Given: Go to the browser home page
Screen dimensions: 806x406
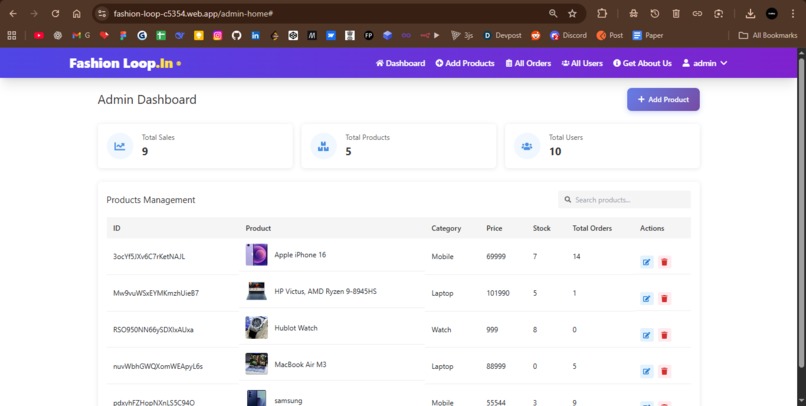Looking at the screenshot, I should pos(77,14).
